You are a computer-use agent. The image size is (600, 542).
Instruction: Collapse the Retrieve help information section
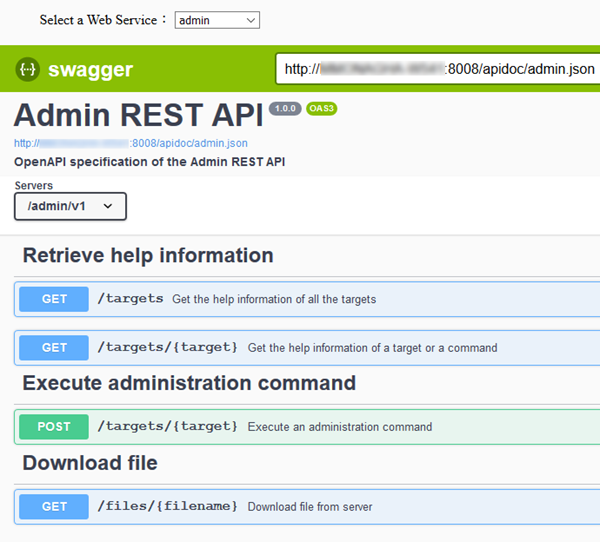(x=148, y=255)
